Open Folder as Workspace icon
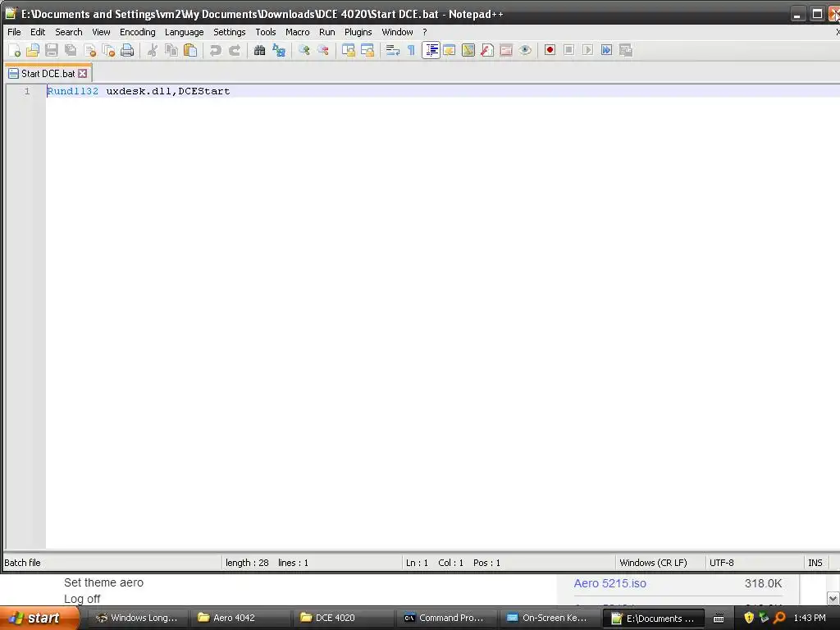 point(505,50)
